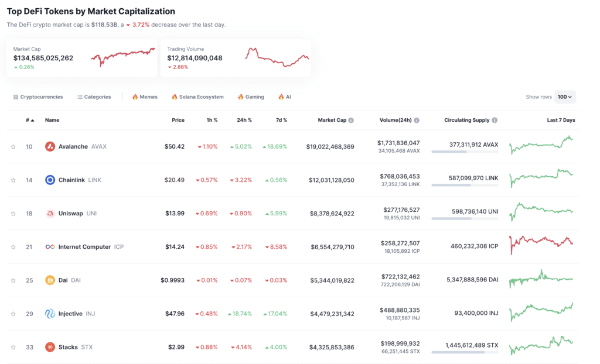The height and width of the screenshot is (364, 600).
Task: Open the Market Cap column info tooltip
Action: pos(352,120)
